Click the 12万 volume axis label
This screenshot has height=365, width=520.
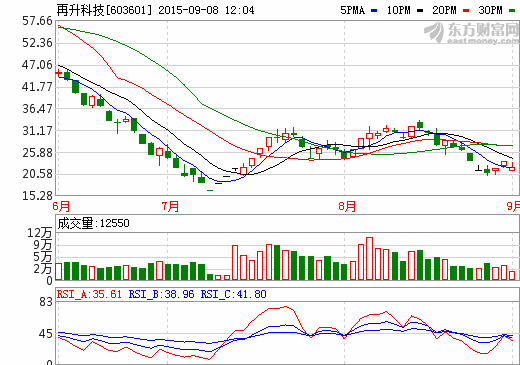(40, 233)
